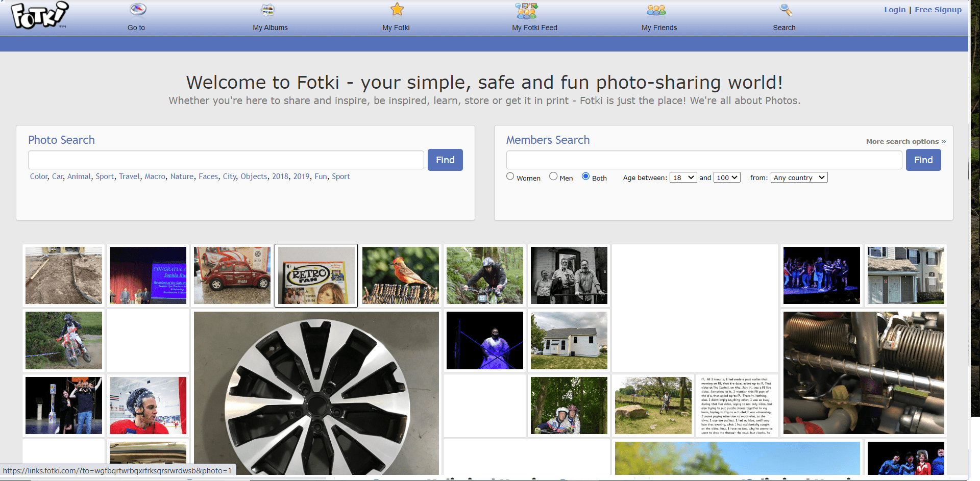Viewport: 980px width, 481px height.
Task: Open My Fotki star icon
Action: coord(397,10)
